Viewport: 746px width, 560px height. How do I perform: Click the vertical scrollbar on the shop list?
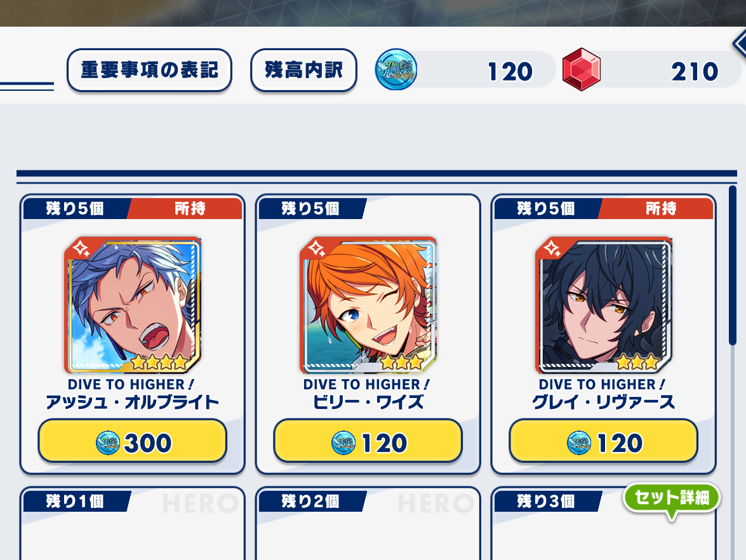pos(733,265)
